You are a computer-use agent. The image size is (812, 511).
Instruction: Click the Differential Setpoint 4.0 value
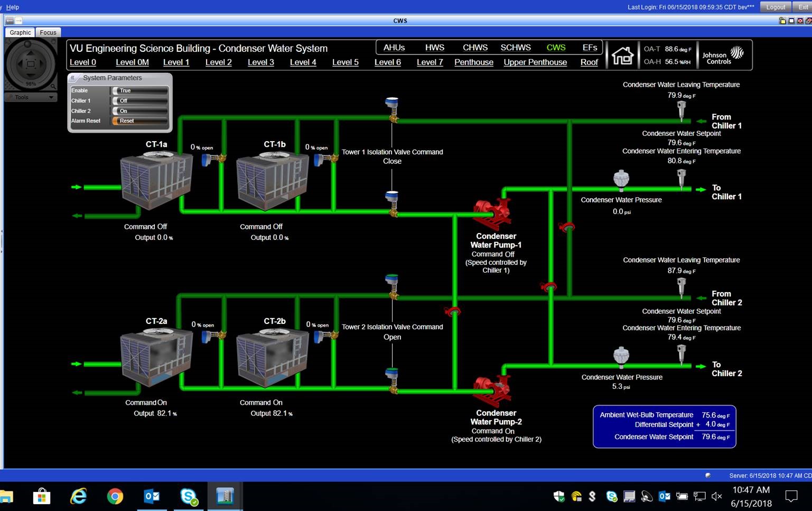717,424
